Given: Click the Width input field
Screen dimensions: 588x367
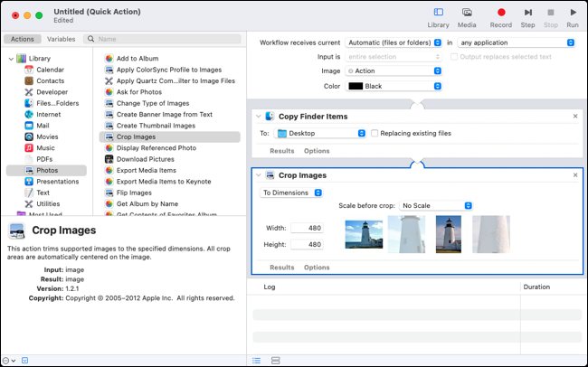Looking at the screenshot, I should point(307,228).
